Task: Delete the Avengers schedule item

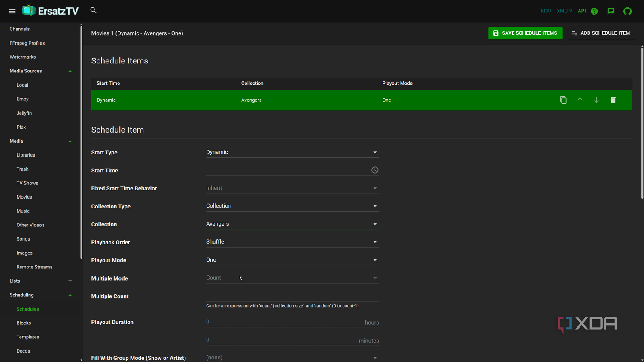Action: coord(613,100)
